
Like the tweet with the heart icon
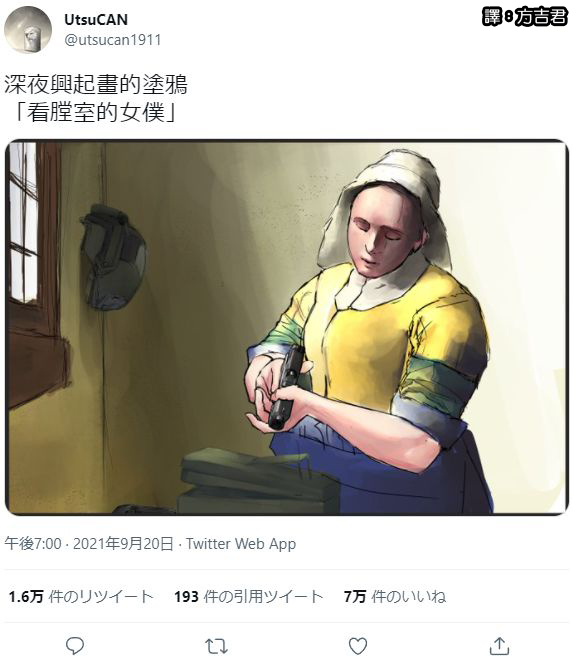point(358,646)
